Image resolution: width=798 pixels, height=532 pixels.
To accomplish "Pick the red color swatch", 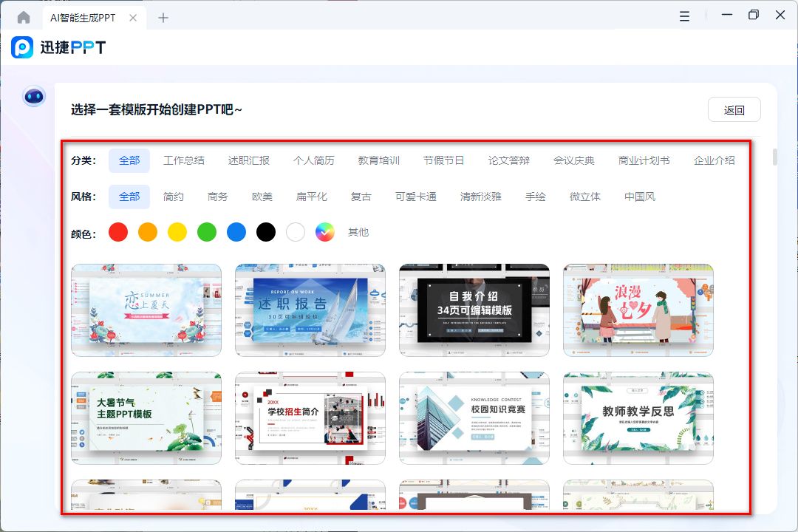I will click(x=118, y=232).
